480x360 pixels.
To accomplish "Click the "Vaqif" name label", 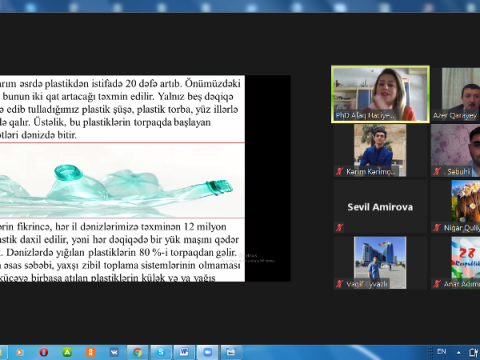I will (367, 284).
